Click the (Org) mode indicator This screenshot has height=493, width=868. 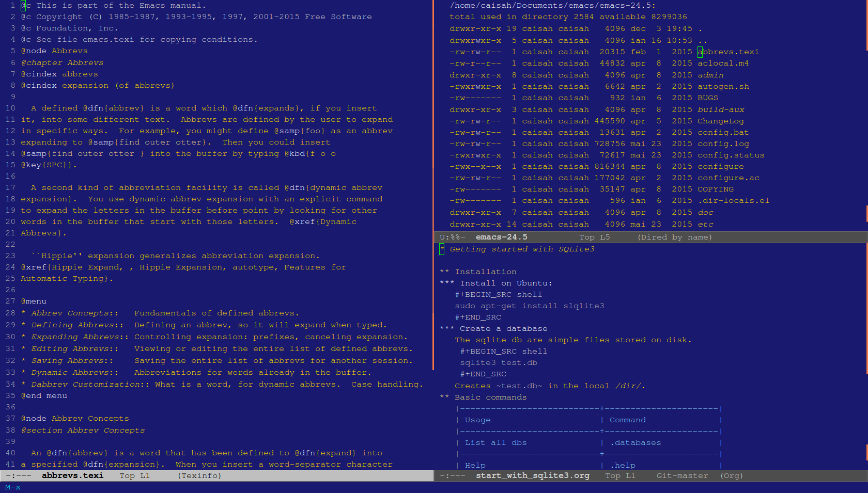click(x=732, y=475)
